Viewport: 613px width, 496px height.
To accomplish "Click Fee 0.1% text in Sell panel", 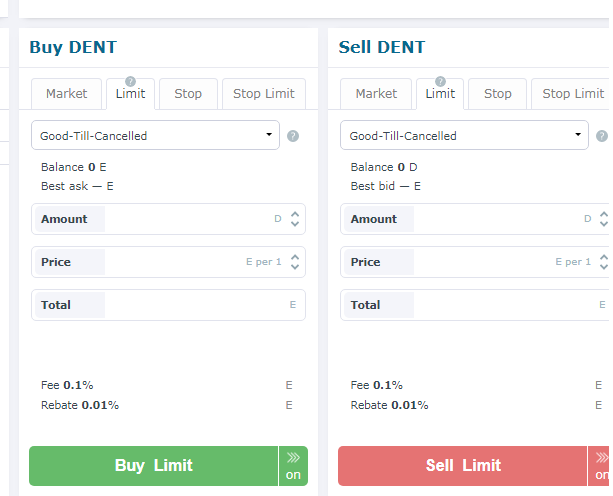I will 376,385.
